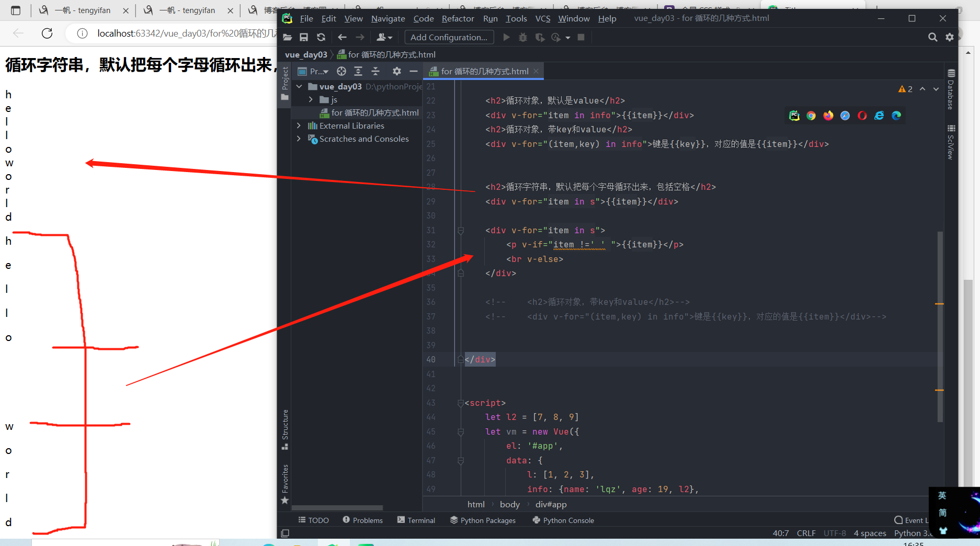Open page in Chrome browser icon
The height and width of the screenshot is (546, 980).
(811, 116)
